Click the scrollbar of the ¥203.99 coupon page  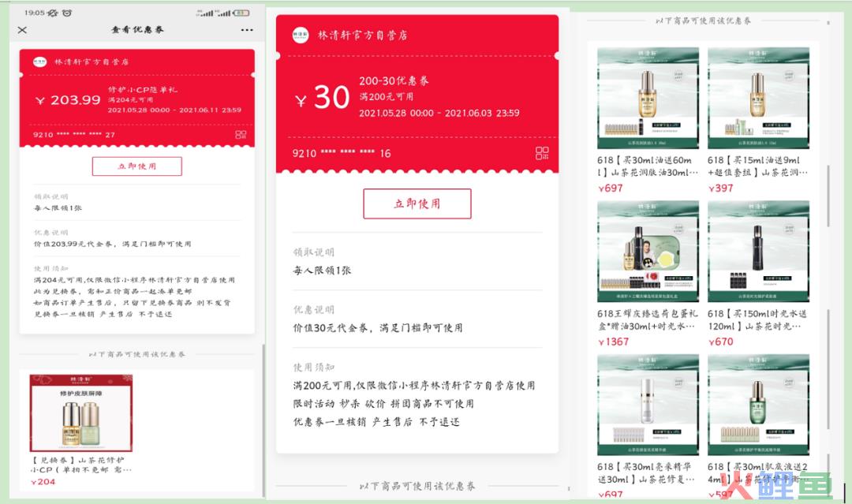(x=263, y=420)
